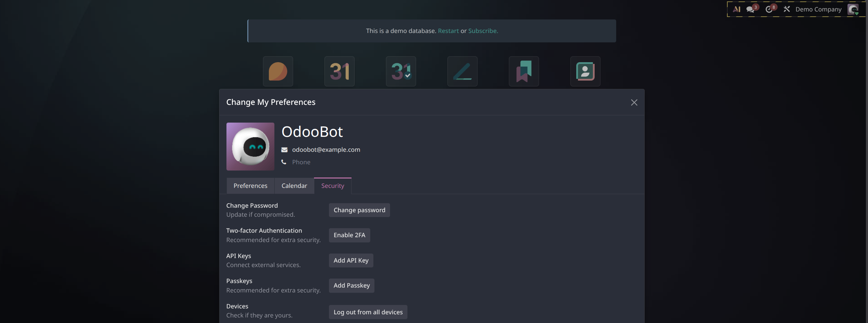Click the Add API Key button

coord(351,260)
